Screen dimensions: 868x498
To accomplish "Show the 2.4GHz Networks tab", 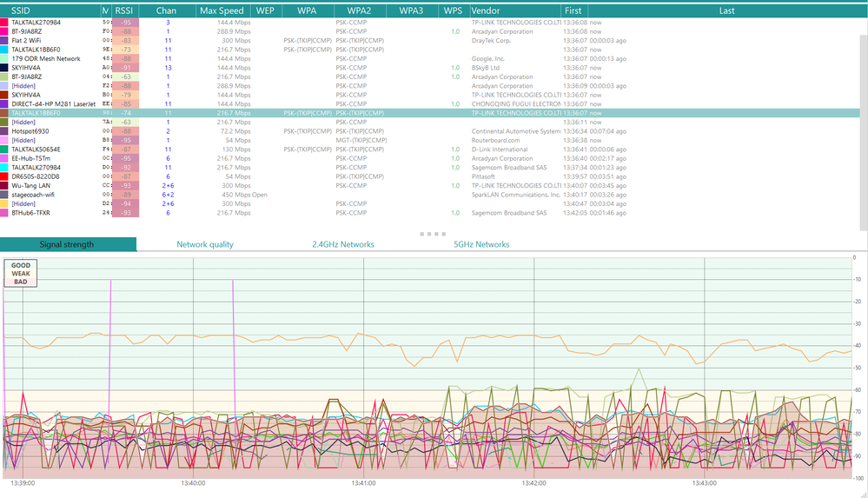I will 343,244.
